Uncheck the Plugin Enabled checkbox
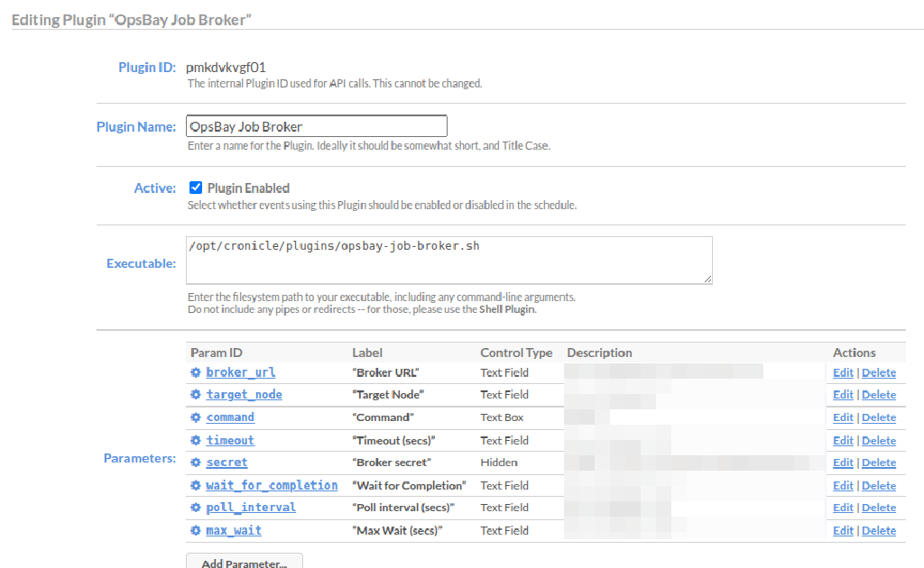Screen dimensions: 924x568 (195, 188)
